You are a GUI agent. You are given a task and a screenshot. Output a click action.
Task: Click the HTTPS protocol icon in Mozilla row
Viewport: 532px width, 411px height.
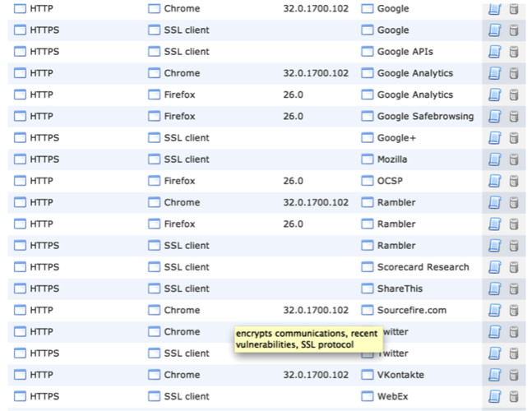coord(20,159)
